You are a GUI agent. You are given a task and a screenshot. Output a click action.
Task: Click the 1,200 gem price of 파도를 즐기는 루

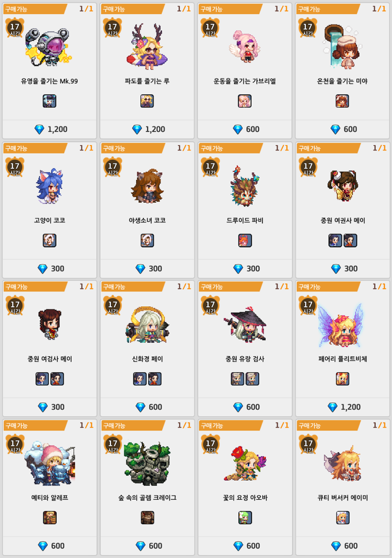[x=148, y=129]
